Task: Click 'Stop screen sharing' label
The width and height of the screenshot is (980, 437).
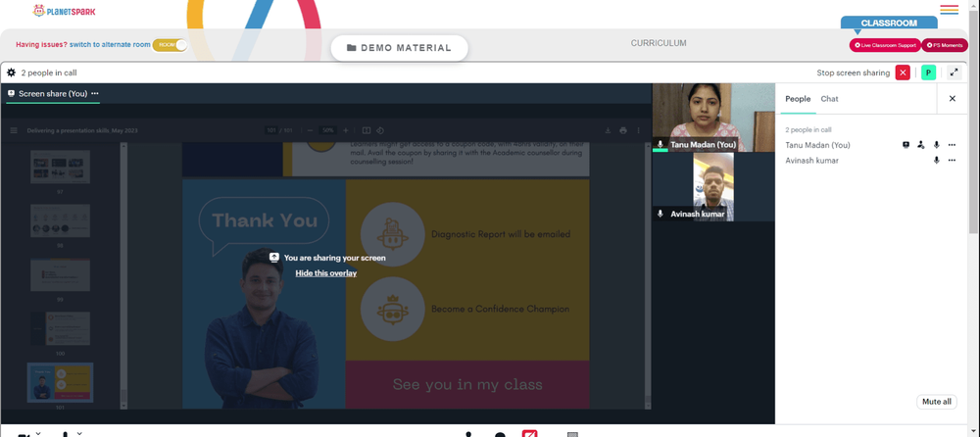Action: [854, 73]
